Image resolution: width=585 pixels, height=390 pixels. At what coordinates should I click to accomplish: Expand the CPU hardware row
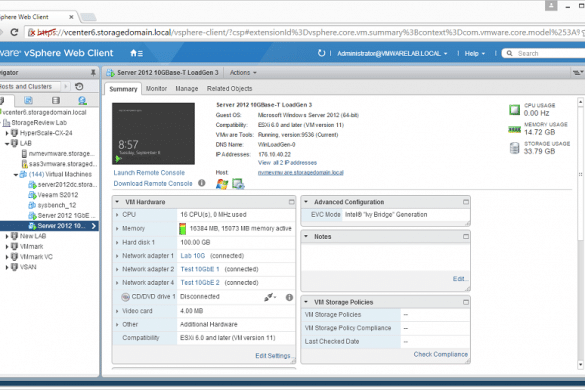click(x=117, y=215)
